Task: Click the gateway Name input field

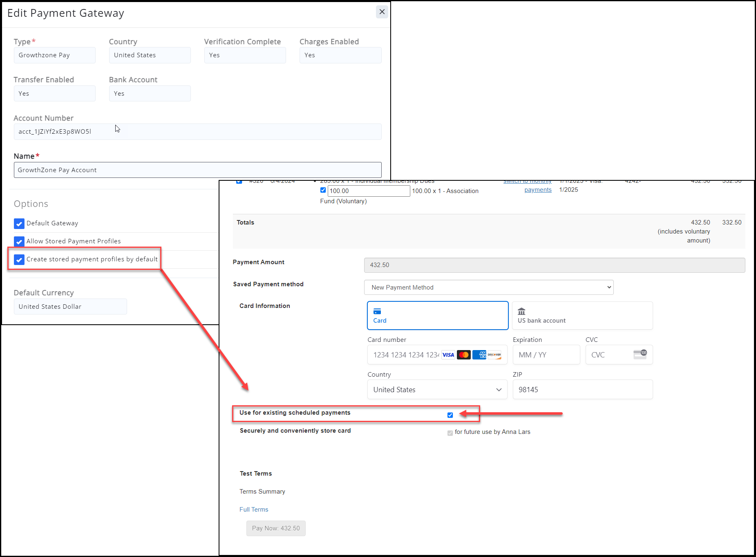Action: (197, 170)
